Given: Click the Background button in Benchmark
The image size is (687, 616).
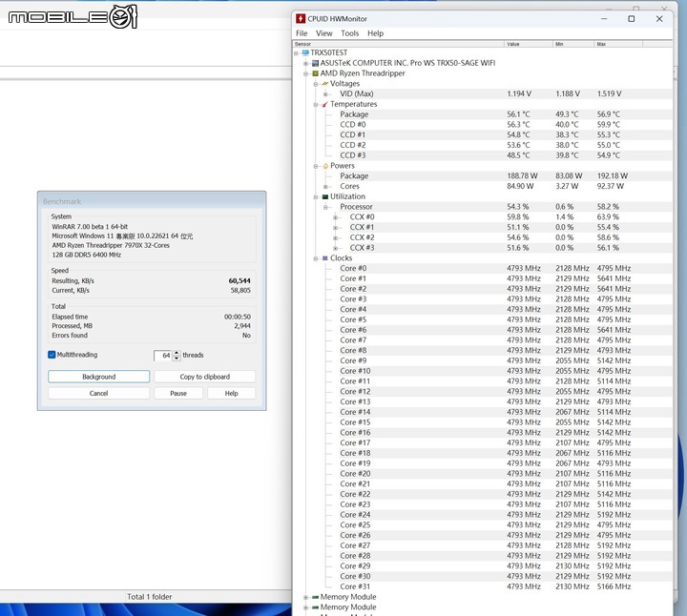Looking at the screenshot, I should (98, 377).
